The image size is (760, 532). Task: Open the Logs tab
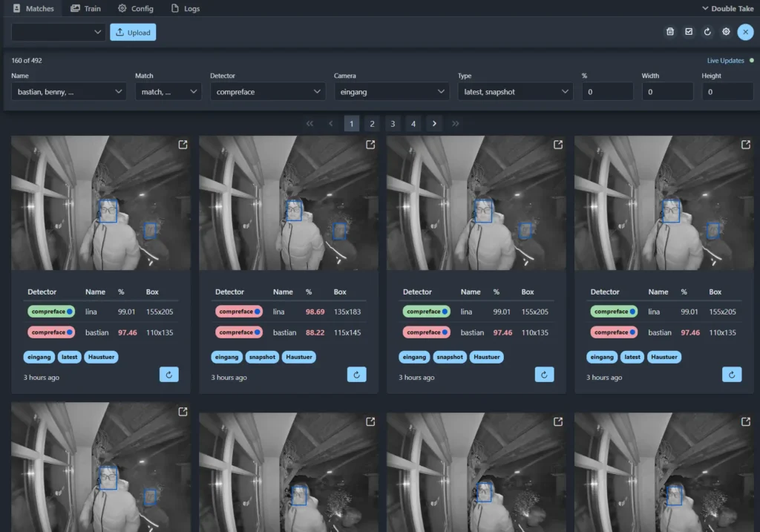(185, 9)
